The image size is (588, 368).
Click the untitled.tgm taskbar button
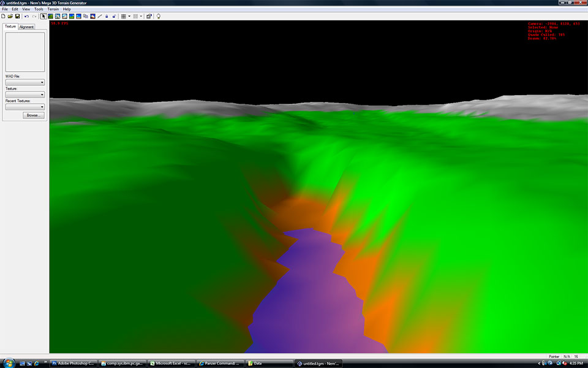coord(318,363)
